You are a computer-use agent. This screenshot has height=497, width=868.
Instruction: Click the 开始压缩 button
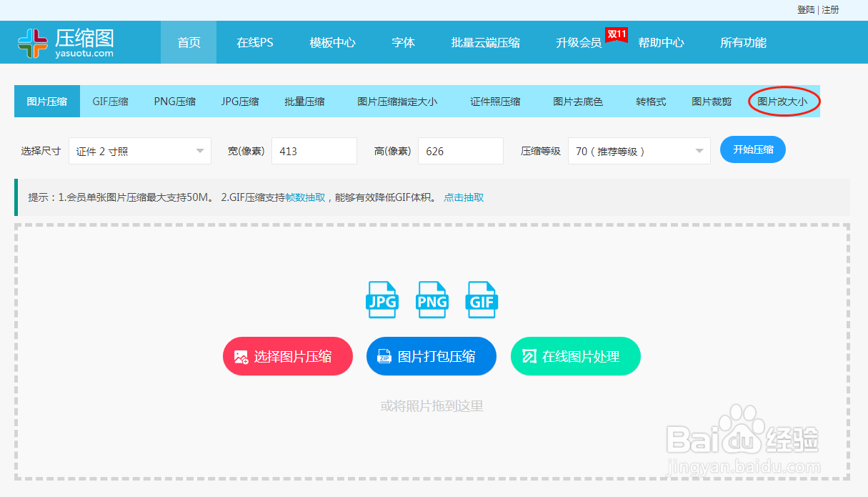tap(753, 149)
